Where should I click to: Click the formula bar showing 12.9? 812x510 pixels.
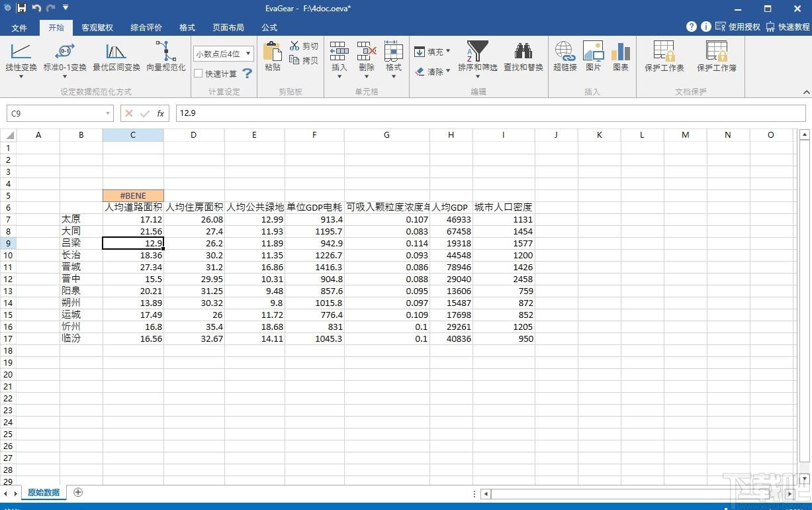coord(490,113)
